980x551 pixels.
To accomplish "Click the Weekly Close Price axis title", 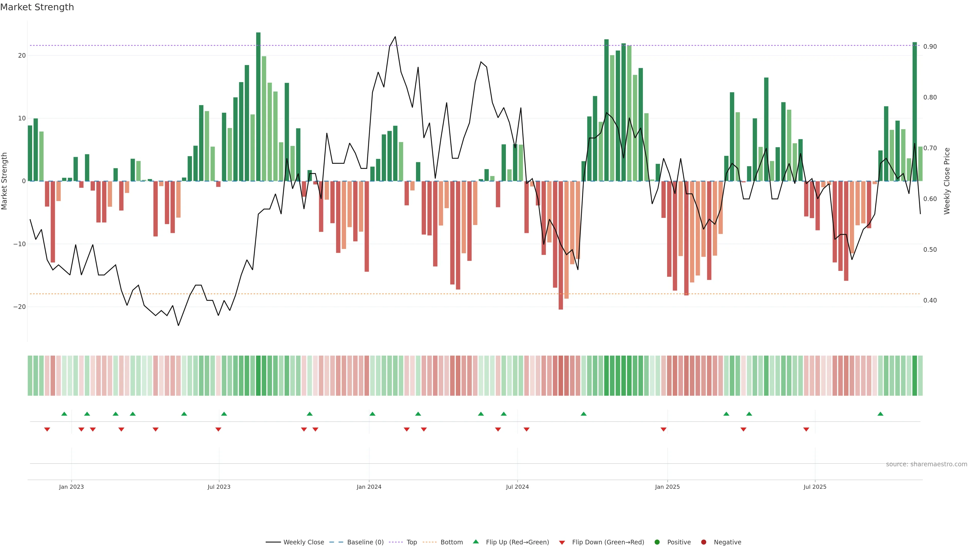I will [947, 181].
